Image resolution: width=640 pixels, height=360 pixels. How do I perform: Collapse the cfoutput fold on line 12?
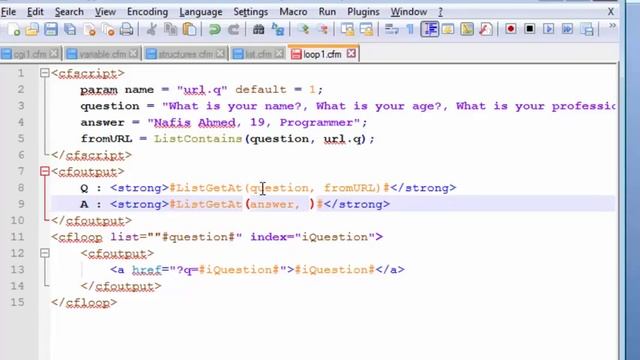pyautogui.click(x=45, y=253)
